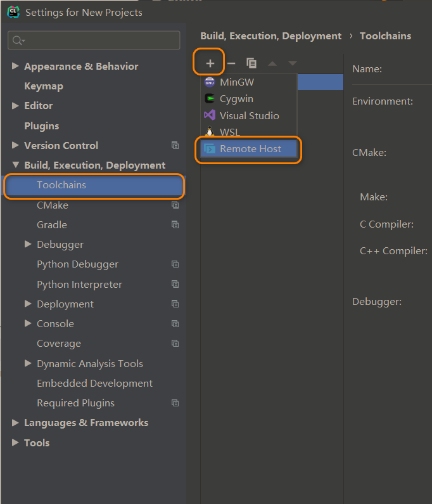Select Remote Host toolchain option
This screenshot has height=504, width=432.
pyautogui.click(x=249, y=149)
